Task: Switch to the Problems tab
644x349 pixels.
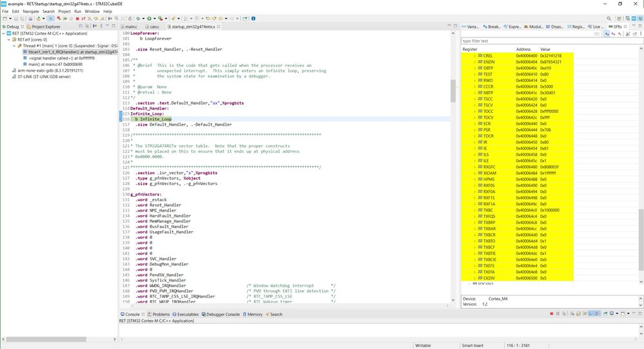Action: (158, 314)
